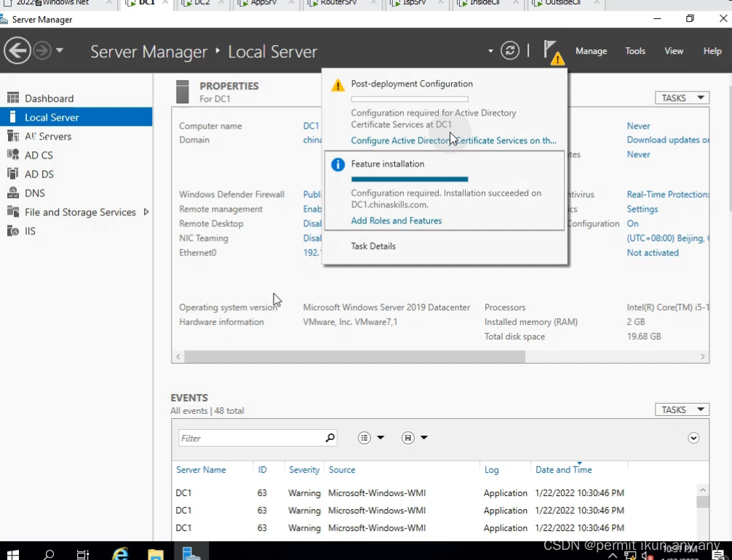The height and width of the screenshot is (560, 732).
Task: Open the Dashboard in Server Manager
Action: (x=49, y=98)
